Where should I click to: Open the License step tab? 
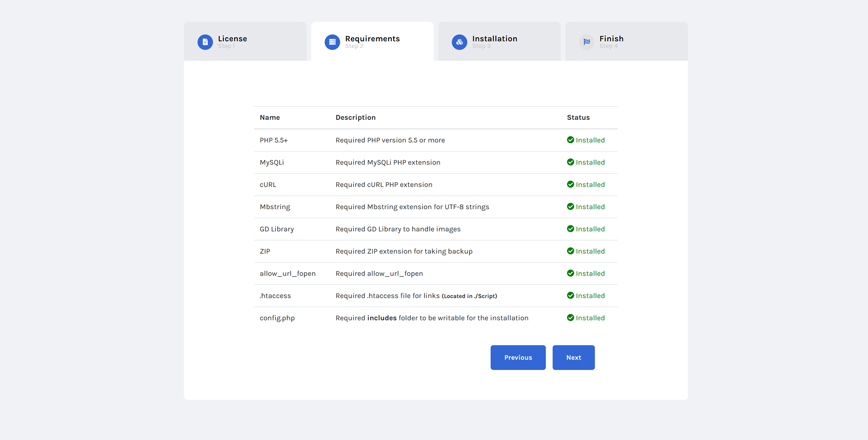245,42
